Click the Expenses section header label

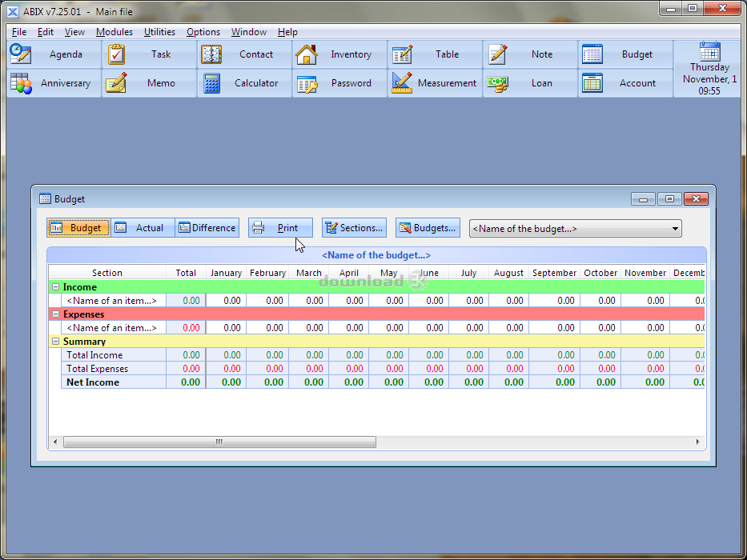click(84, 314)
